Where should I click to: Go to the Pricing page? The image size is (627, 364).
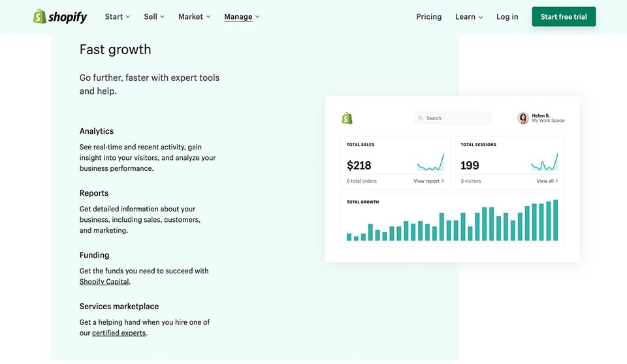pos(428,17)
